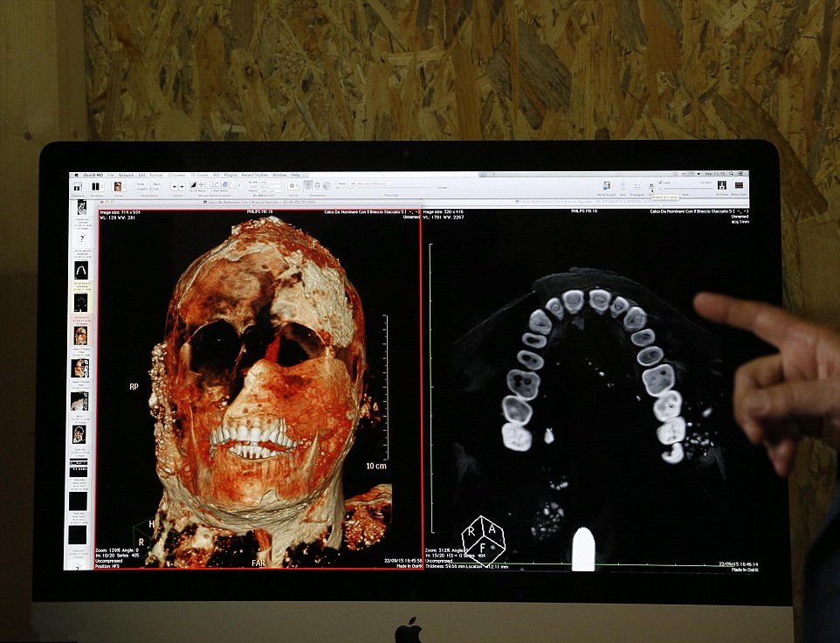Open the WL/WW preset dropdown
The width and height of the screenshot is (840, 643).
tap(271, 183)
